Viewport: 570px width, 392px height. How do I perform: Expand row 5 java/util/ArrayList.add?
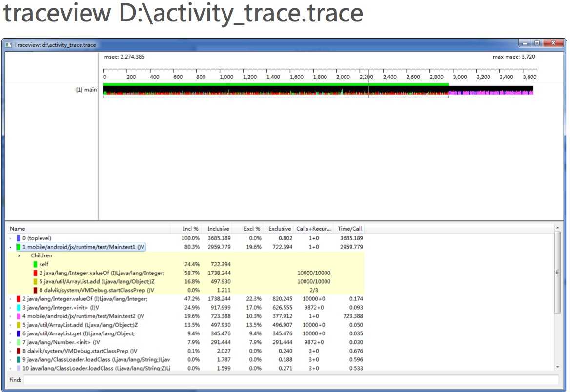click(10, 325)
